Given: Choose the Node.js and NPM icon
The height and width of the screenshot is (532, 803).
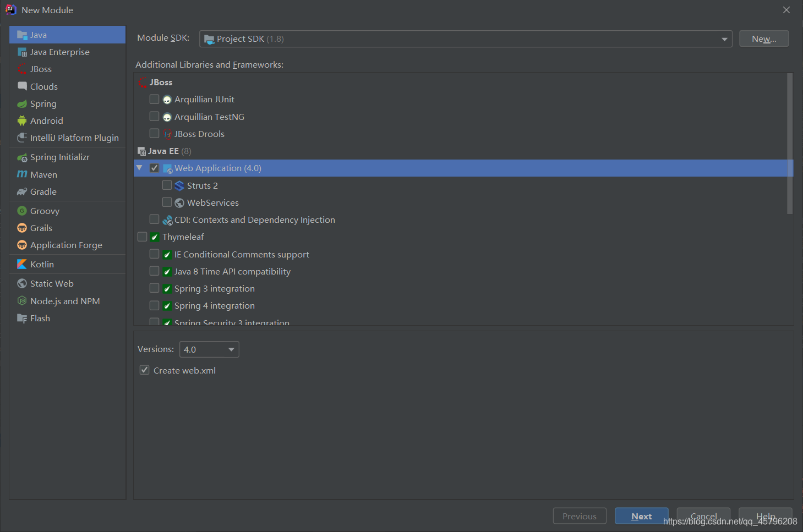Looking at the screenshot, I should [x=22, y=301].
